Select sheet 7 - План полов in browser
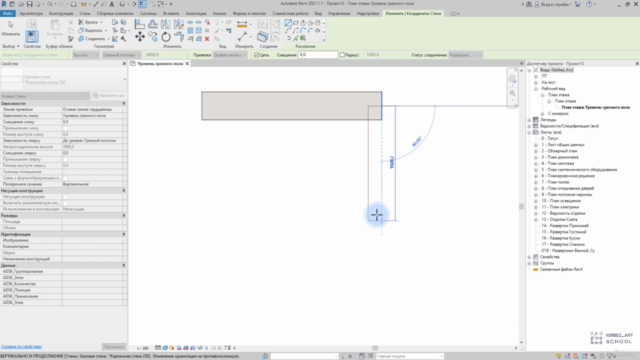The width and height of the screenshot is (640, 360). pos(555,182)
